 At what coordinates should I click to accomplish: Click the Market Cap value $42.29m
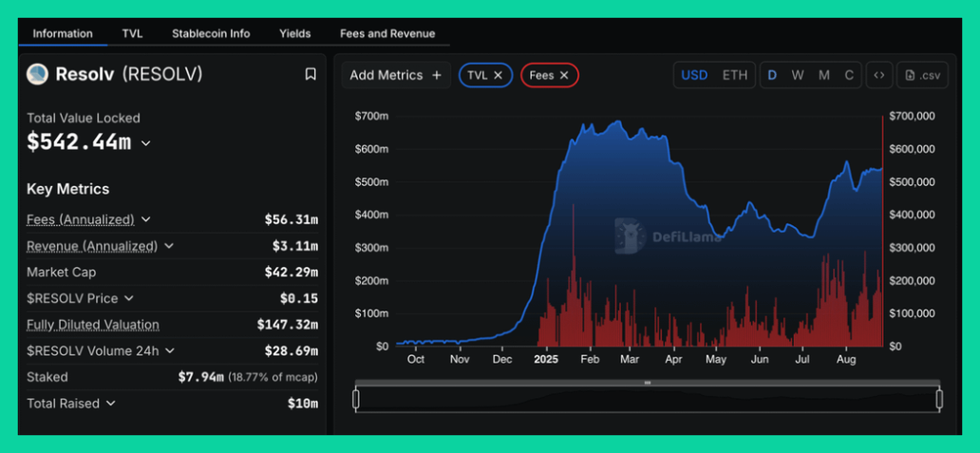click(292, 273)
